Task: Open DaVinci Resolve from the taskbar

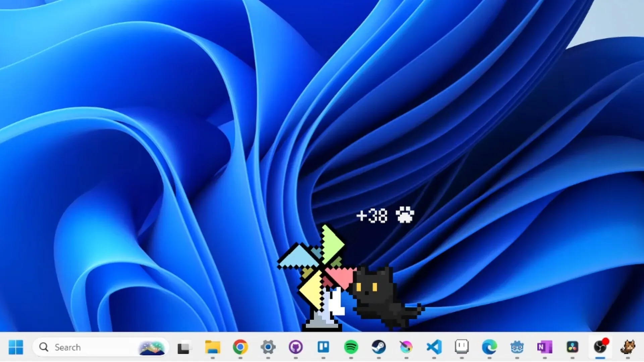Action: [572, 347]
